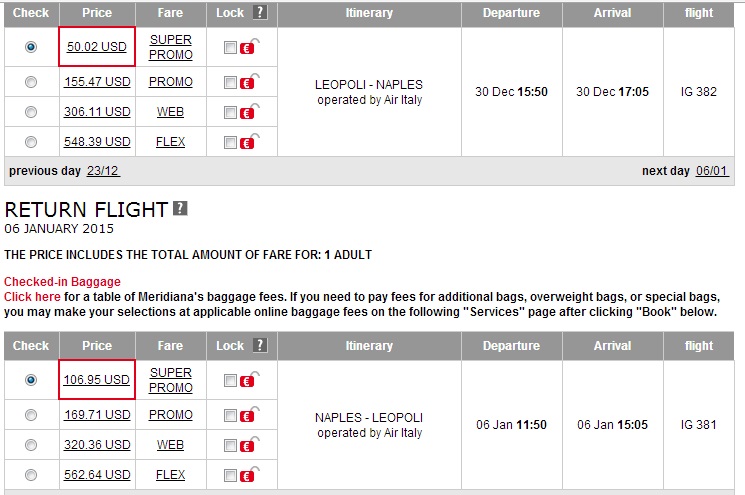
Task: Click the euro lock icon for return WEB fare
Action: point(247,445)
